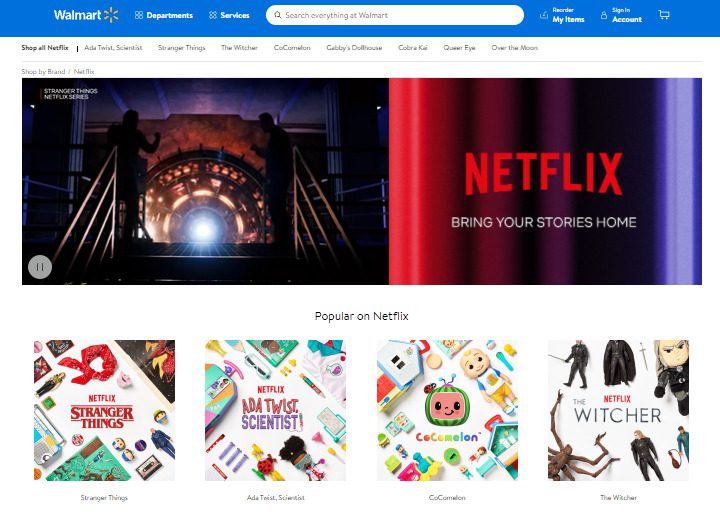Open the shopping cart icon
This screenshot has height=515, width=720.
point(664,15)
